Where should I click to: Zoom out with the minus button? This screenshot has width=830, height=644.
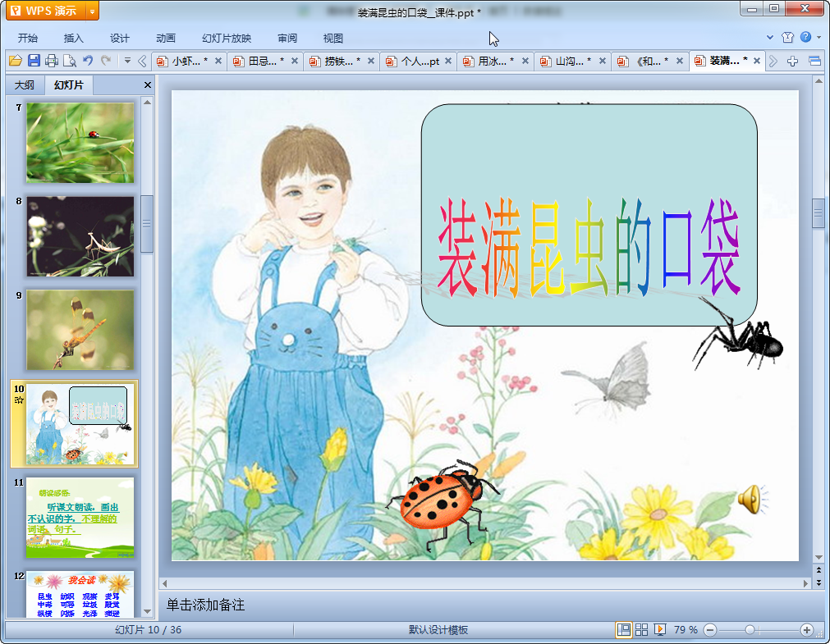pos(710,630)
